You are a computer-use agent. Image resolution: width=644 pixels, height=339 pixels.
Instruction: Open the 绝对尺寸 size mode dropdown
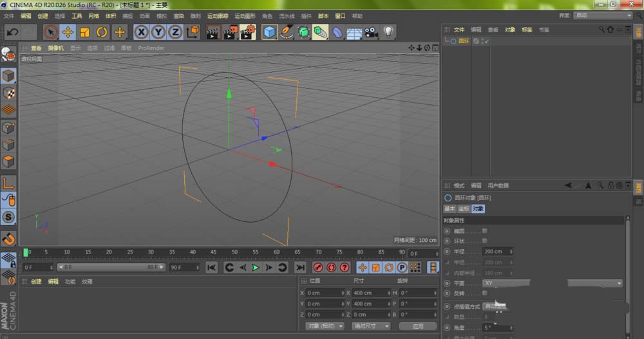tap(370, 326)
